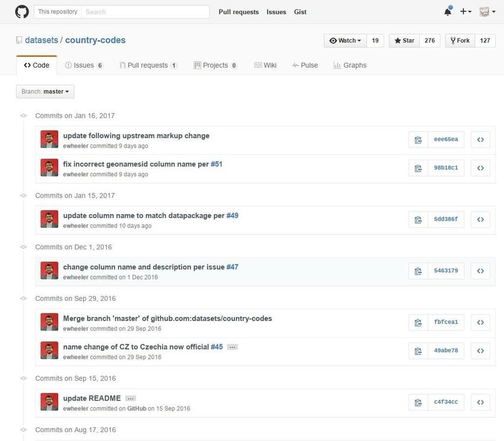Browse repository at commit 49abe78
Screen dimensions: 504x441
[480, 351]
